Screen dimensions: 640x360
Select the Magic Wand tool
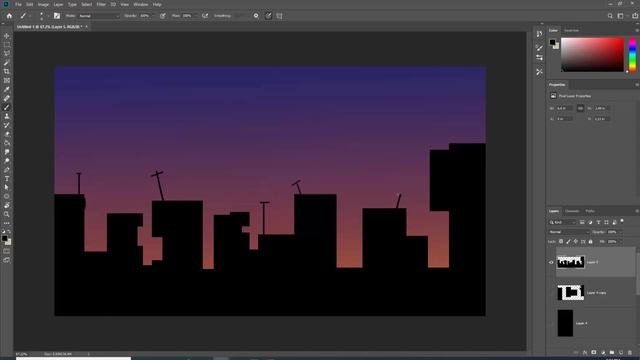(7, 63)
